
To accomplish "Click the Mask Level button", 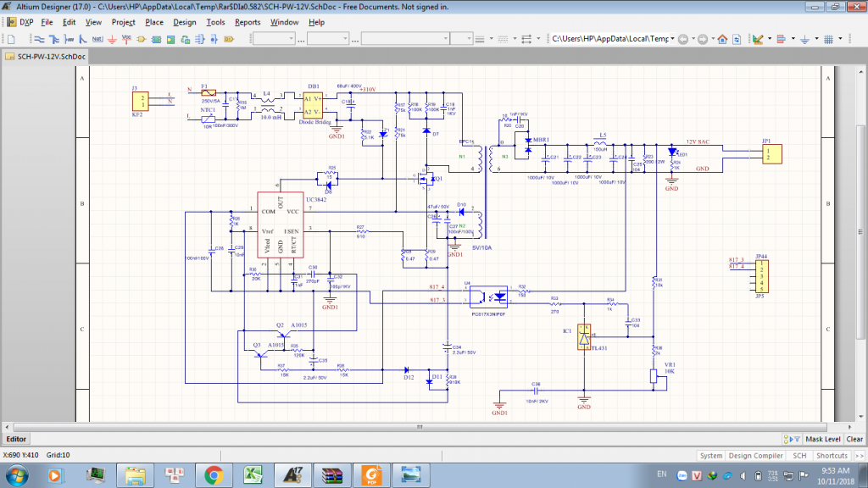I will (x=822, y=439).
